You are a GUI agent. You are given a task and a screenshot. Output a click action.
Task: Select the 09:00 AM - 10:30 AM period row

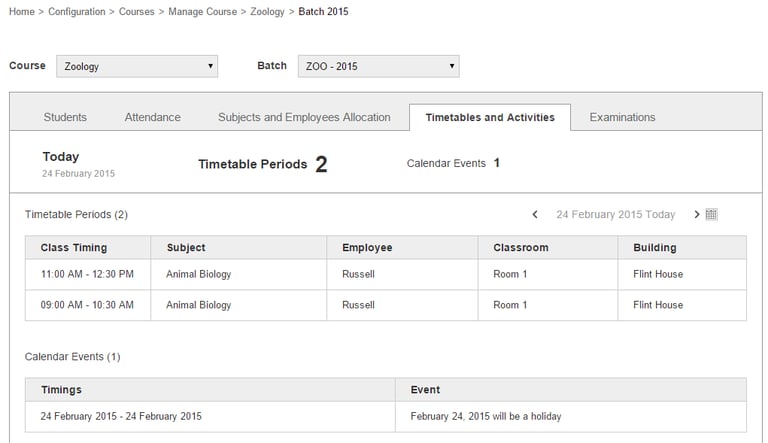tap(87, 305)
